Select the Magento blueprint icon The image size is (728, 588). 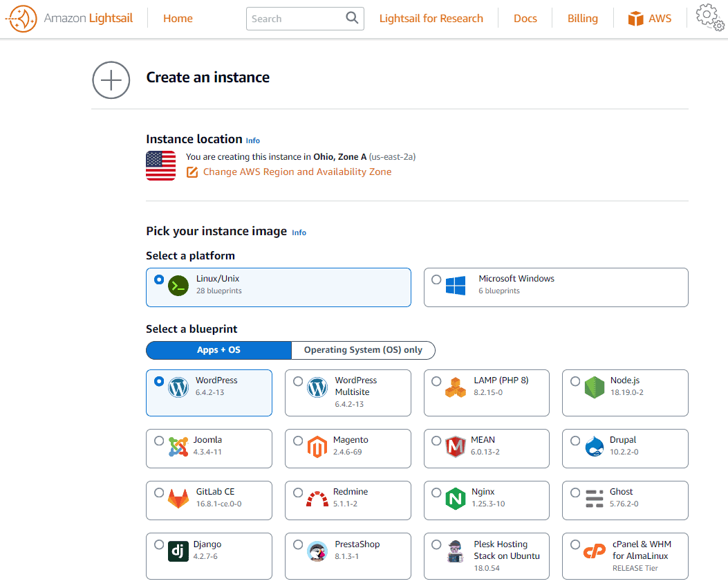317,448
